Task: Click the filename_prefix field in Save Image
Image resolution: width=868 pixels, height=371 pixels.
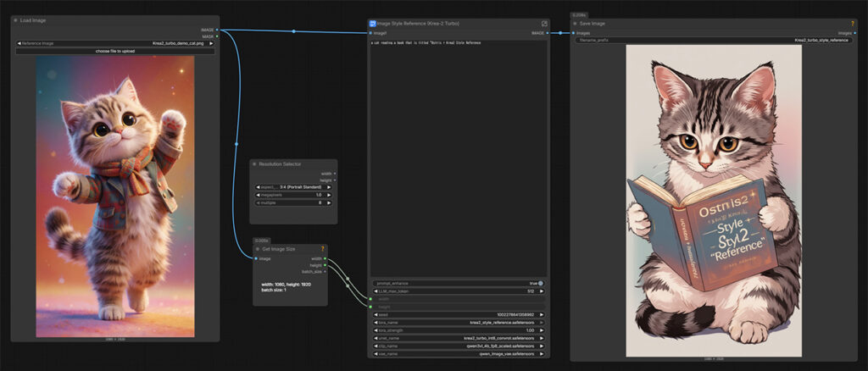Action: click(x=715, y=41)
